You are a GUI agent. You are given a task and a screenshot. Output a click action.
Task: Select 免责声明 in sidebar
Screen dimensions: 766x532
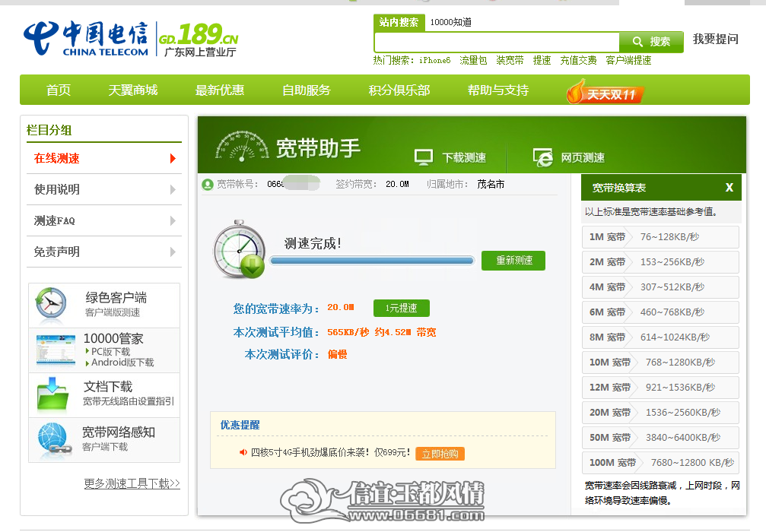pos(104,252)
